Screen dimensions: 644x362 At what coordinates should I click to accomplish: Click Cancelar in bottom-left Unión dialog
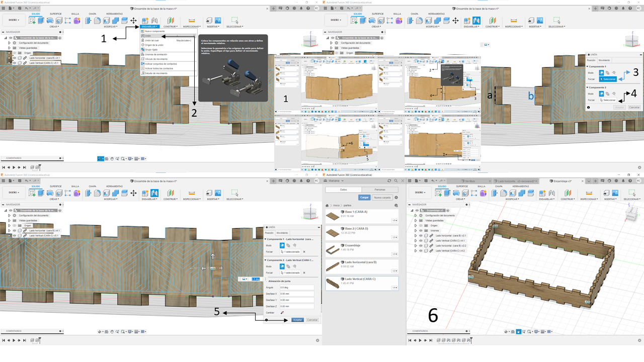pyautogui.click(x=312, y=320)
